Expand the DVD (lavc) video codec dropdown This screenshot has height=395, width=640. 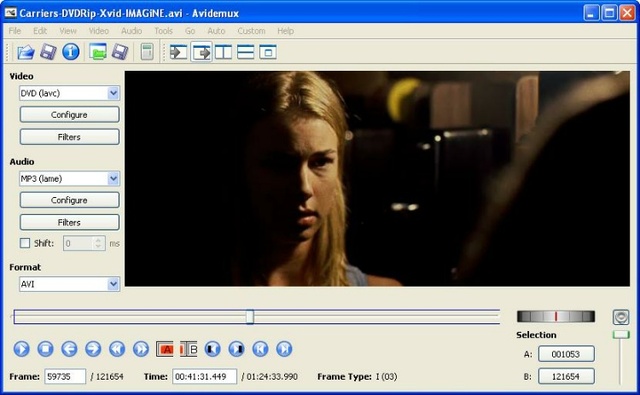[x=69, y=93]
